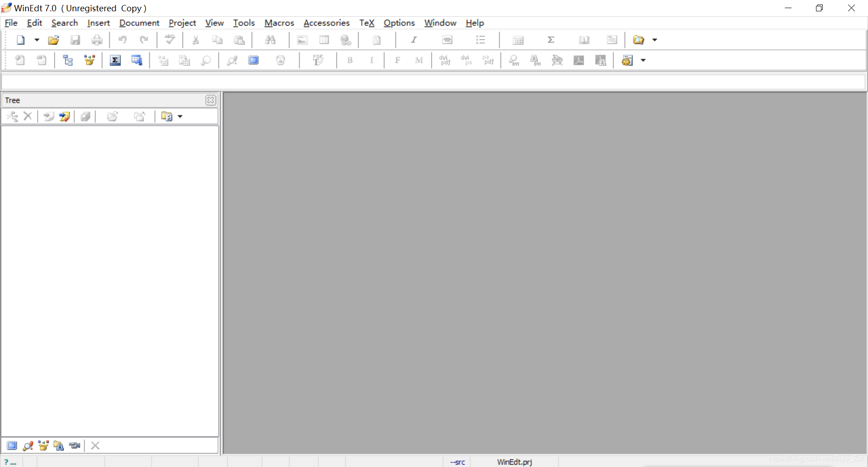Run the ABC spell check
This screenshot has height=467, width=868.
click(170, 40)
